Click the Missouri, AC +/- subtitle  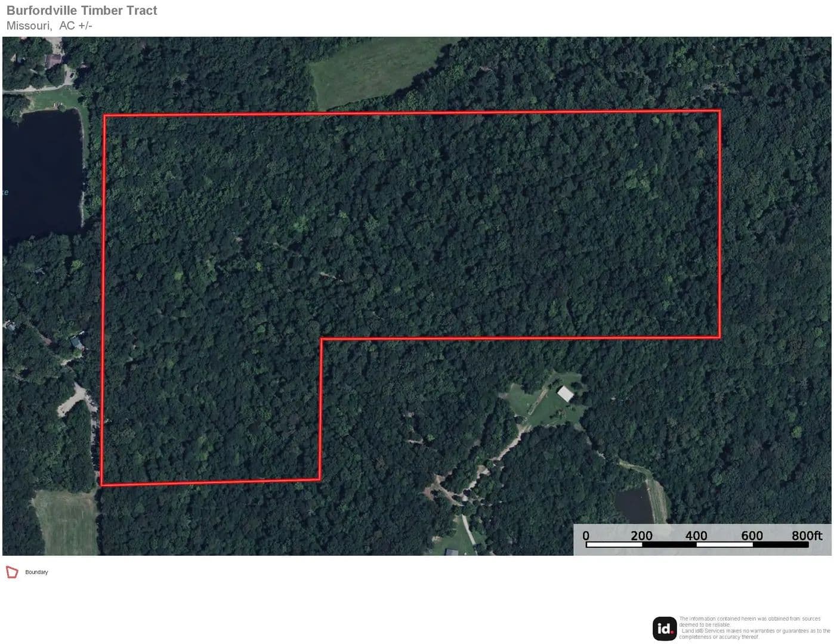[x=50, y=26]
